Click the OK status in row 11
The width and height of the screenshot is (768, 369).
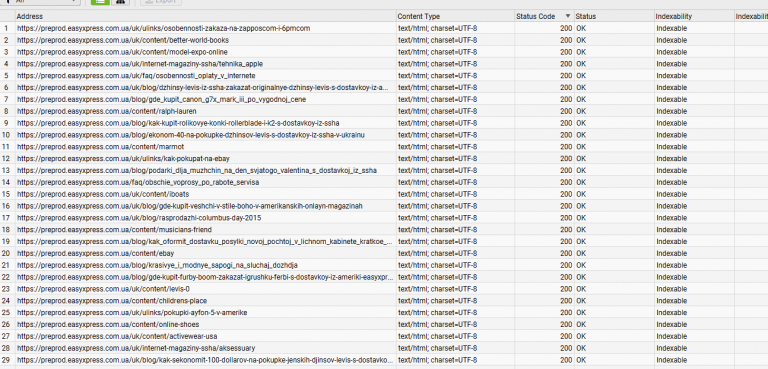pos(581,147)
